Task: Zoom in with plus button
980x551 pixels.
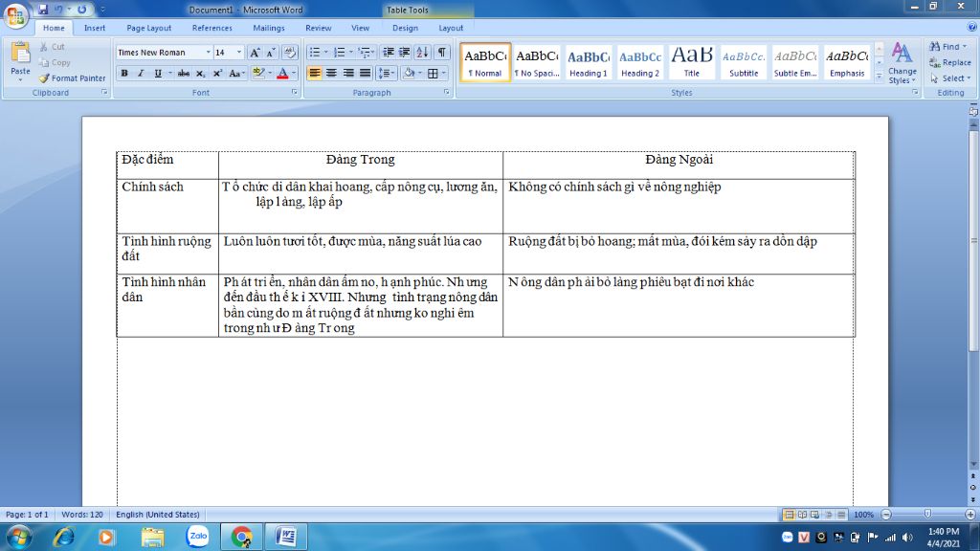Action: click(x=970, y=515)
